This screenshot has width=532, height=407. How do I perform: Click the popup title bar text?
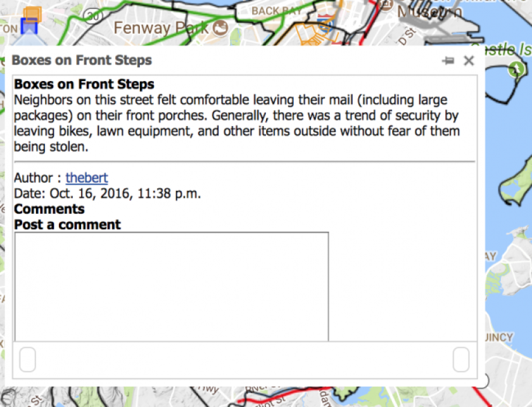82,60
